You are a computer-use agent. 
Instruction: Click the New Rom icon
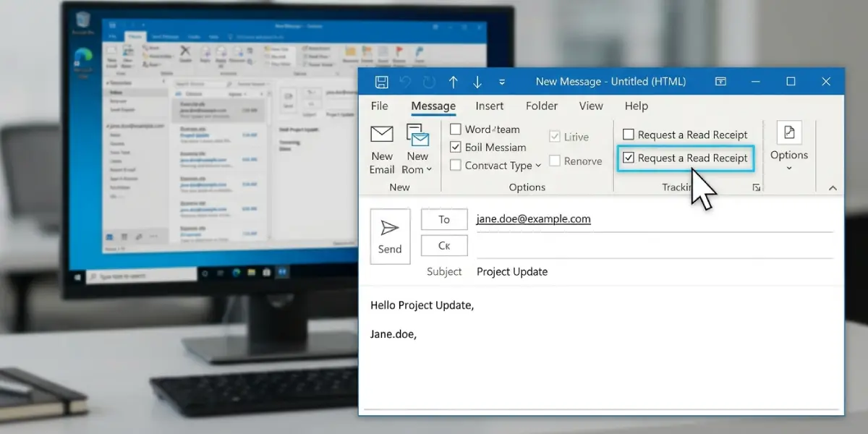417,135
